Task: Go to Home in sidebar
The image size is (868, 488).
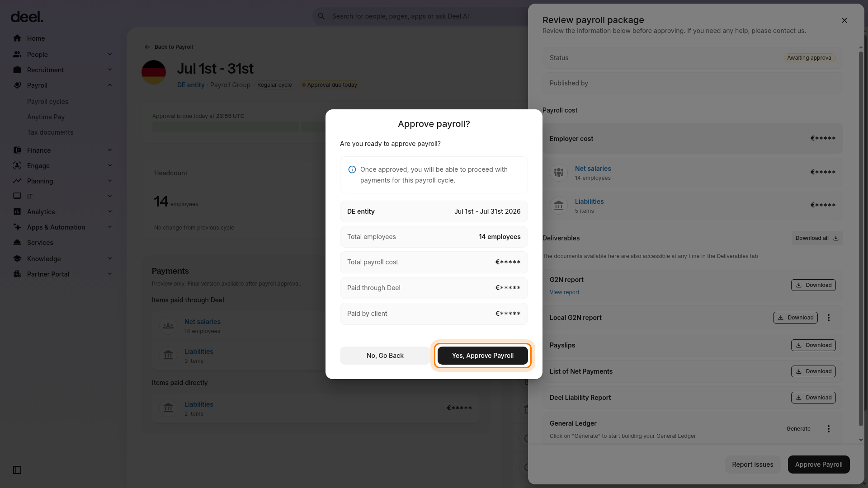Action: click(x=36, y=38)
